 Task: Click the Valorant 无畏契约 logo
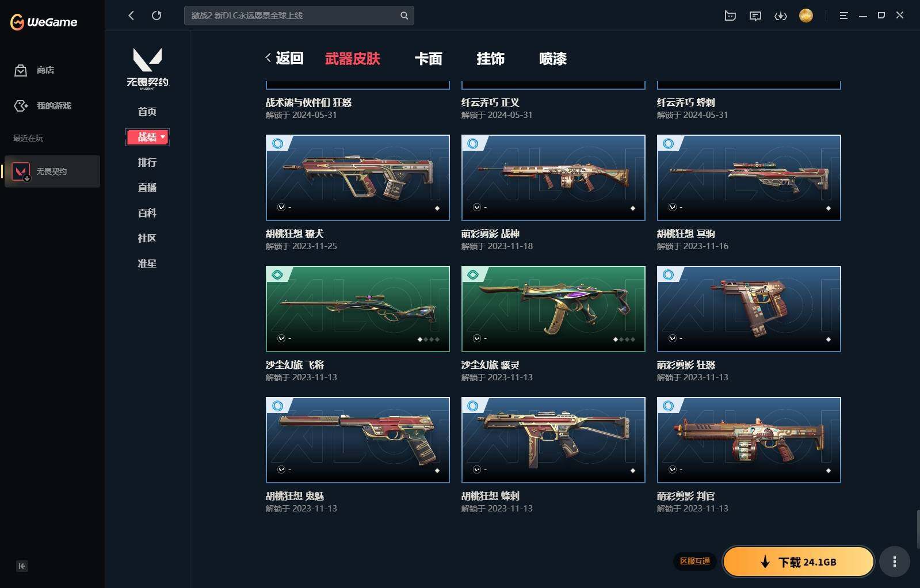pyautogui.click(x=147, y=68)
